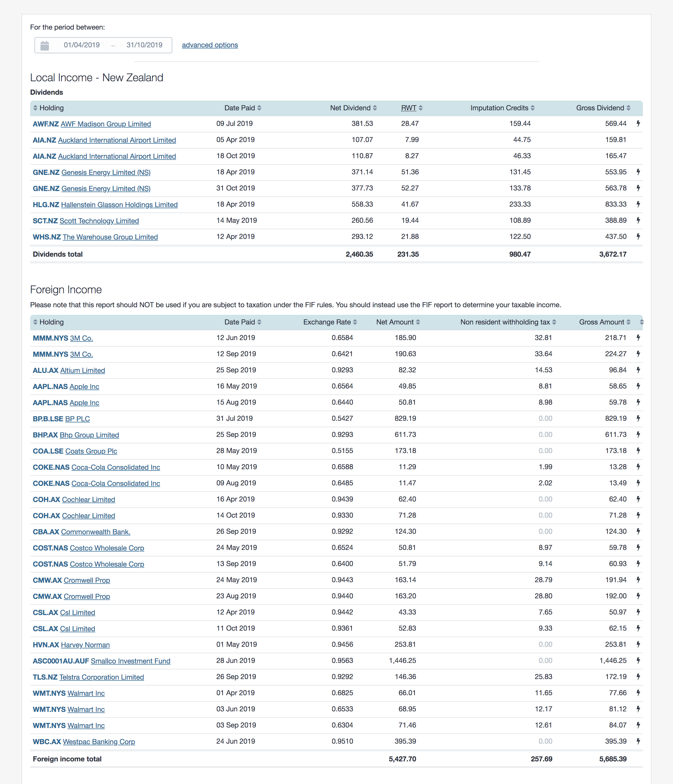
Task: Click the trailing sort arrows after Gross Amount column
Action: (x=642, y=322)
